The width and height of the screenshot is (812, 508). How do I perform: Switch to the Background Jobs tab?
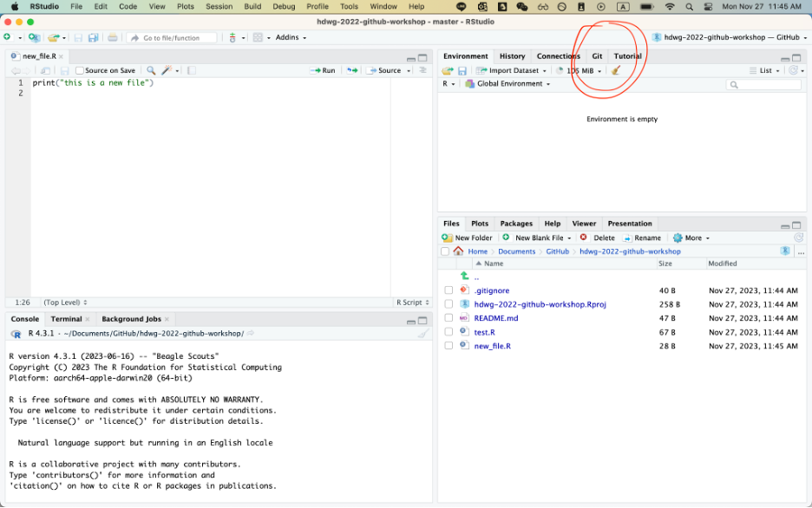point(131,319)
